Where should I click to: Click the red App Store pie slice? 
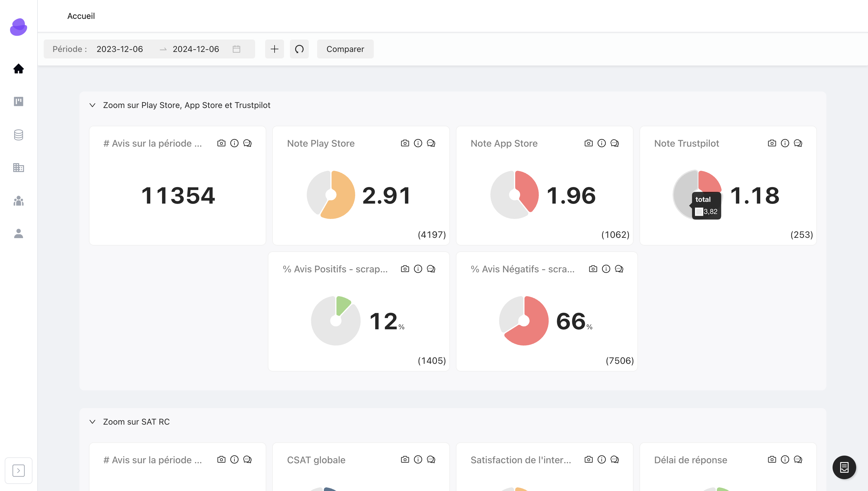(x=528, y=191)
